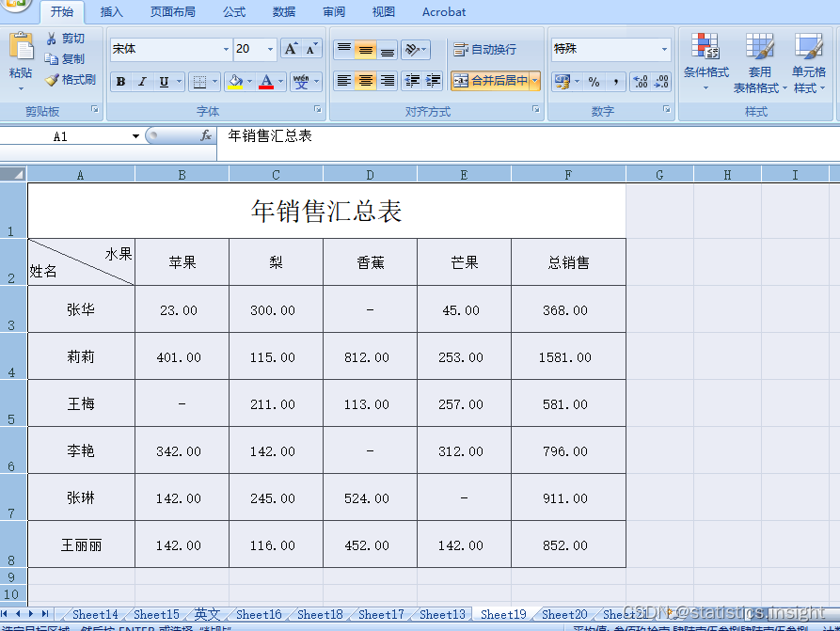The height and width of the screenshot is (631, 840).
Task: Switch to Page Layout (页面布局) tab
Action: pos(172,12)
